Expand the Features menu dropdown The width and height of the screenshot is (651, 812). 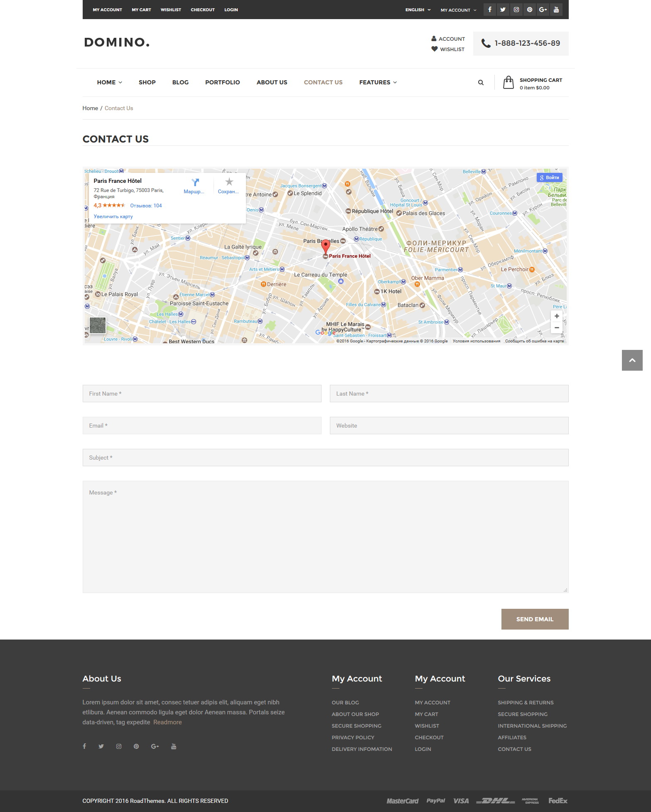378,82
